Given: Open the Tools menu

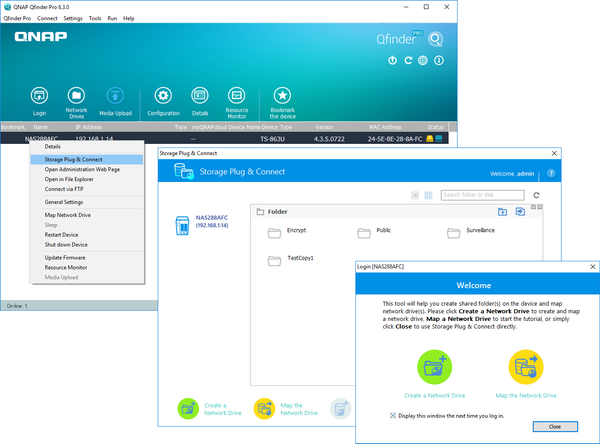Looking at the screenshot, I should pos(95,18).
